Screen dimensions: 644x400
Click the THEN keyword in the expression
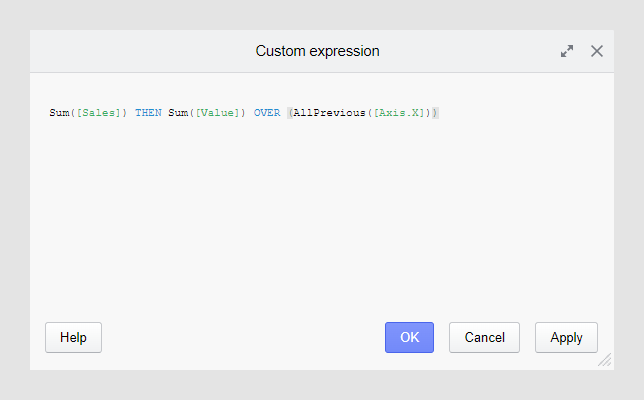pos(147,113)
